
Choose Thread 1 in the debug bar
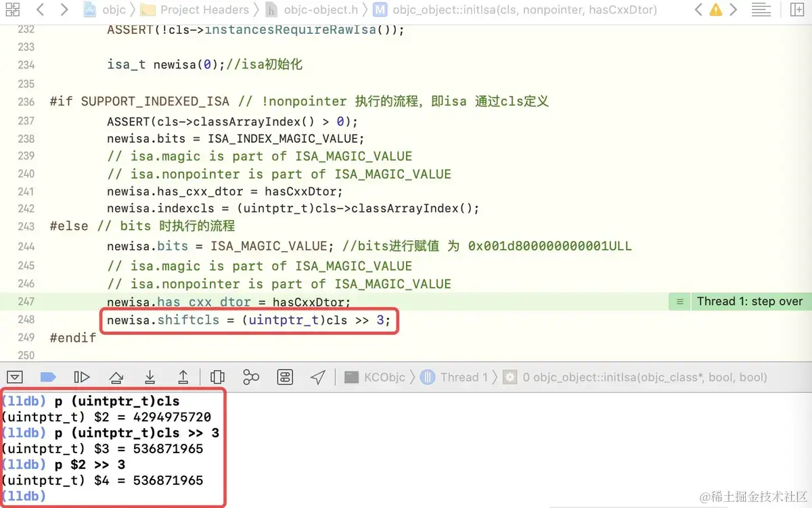coord(454,377)
